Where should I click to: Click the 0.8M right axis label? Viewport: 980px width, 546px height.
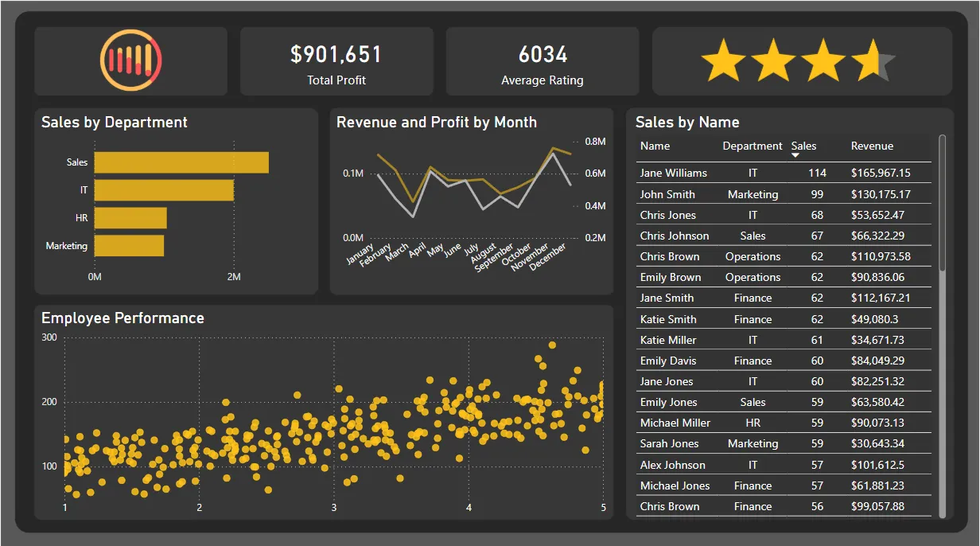point(595,142)
